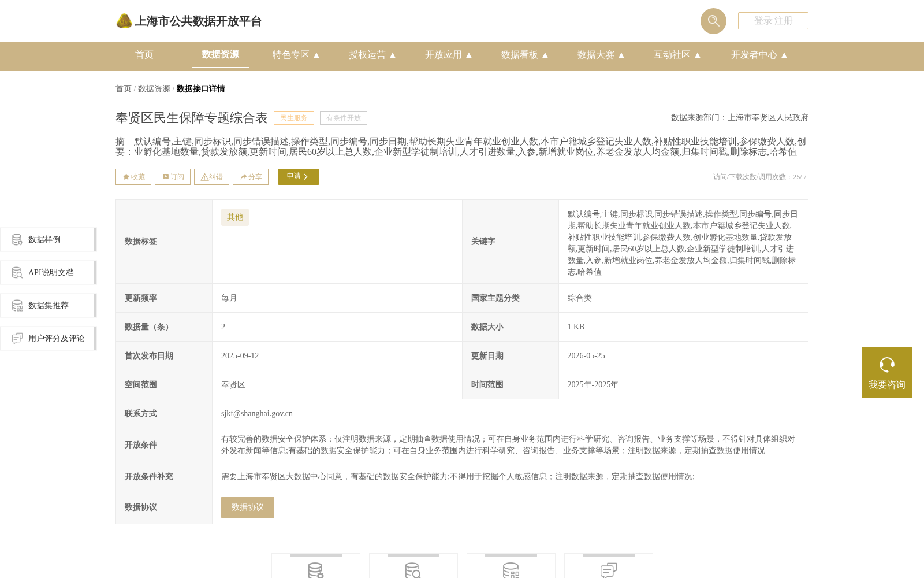The width and height of the screenshot is (924, 578).
Task: Open API说明文档 side tab
Action: tap(49, 272)
